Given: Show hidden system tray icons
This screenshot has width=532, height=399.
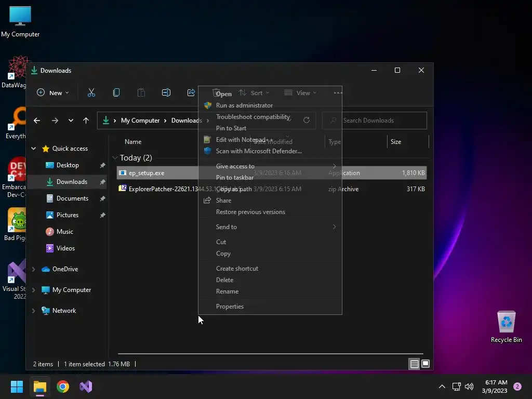Looking at the screenshot, I should click(x=442, y=387).
